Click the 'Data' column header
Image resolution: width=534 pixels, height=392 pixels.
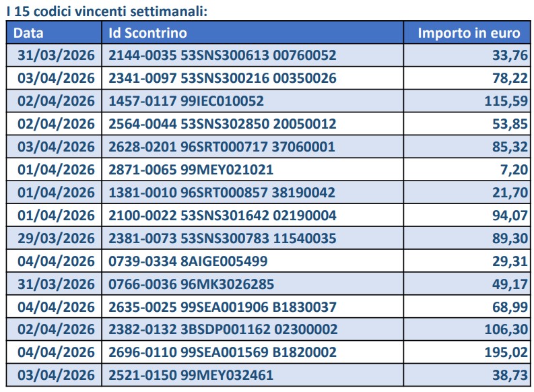click(x=28, y=33)
